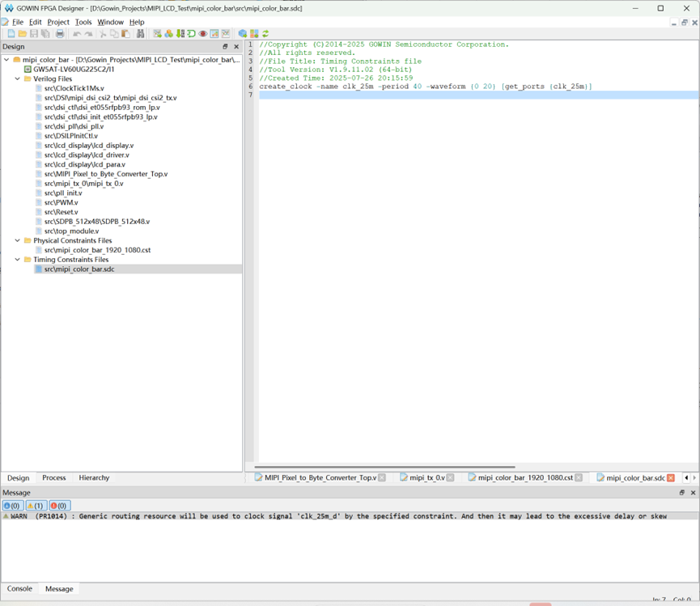Click the Open folder toolbar icon
Viewport: 700px width, 606px height.
(23, 33)
